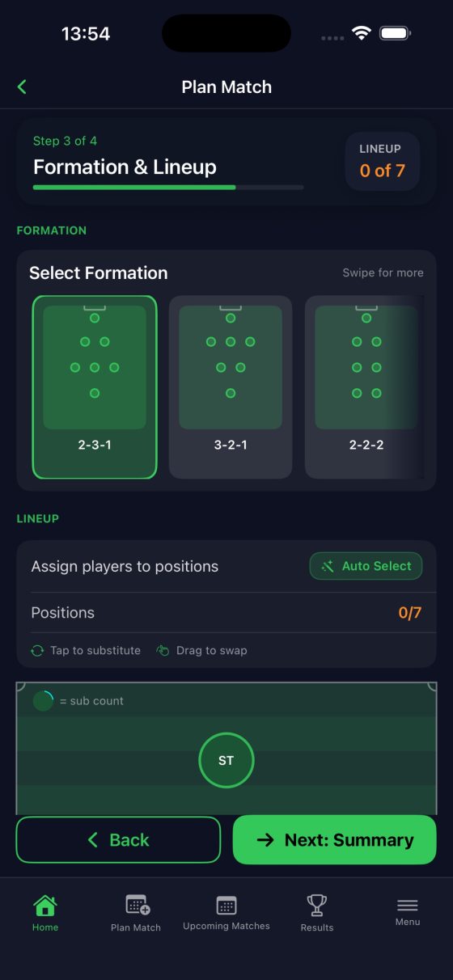Tap the substitute arrows icon
453x980 pixels.
click(x=37, y=650)
